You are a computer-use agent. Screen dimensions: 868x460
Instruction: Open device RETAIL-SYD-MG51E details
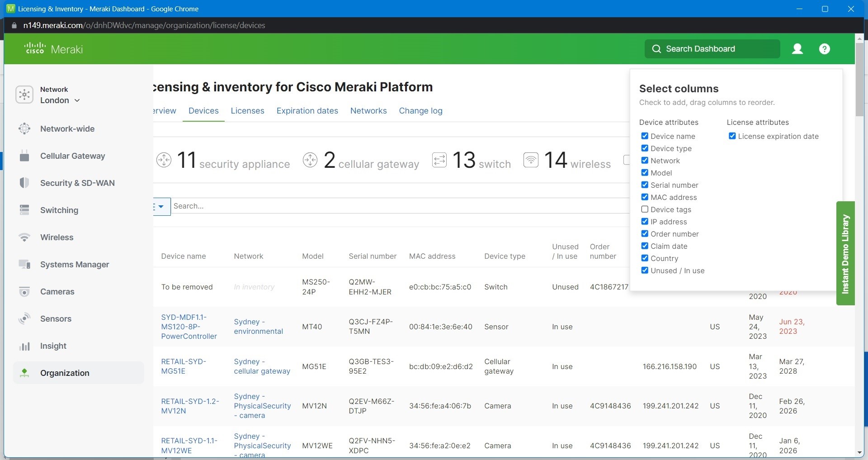184,366
